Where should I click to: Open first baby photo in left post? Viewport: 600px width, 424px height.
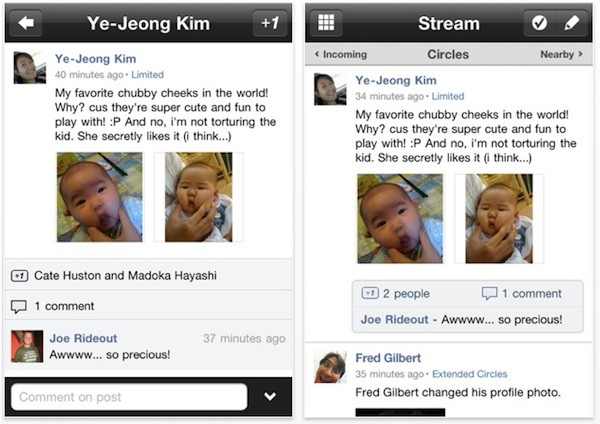(x=99, y=197)
